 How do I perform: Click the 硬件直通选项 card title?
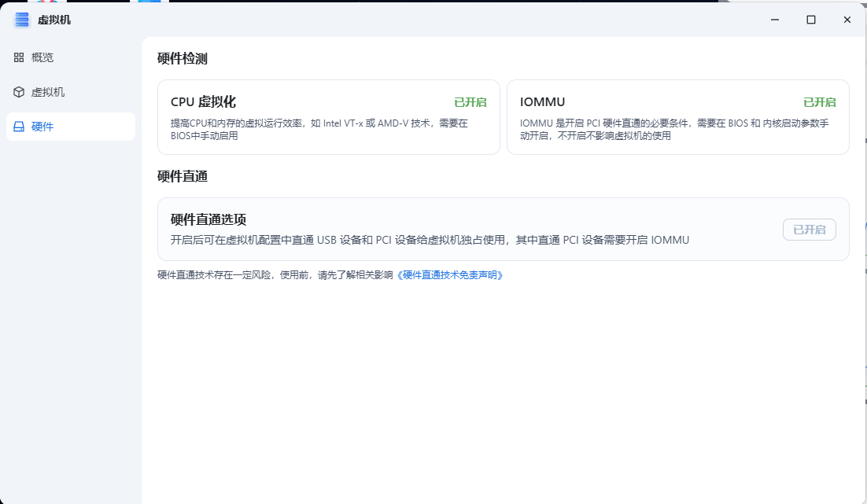pyautogui.click(x=208, y=219)
